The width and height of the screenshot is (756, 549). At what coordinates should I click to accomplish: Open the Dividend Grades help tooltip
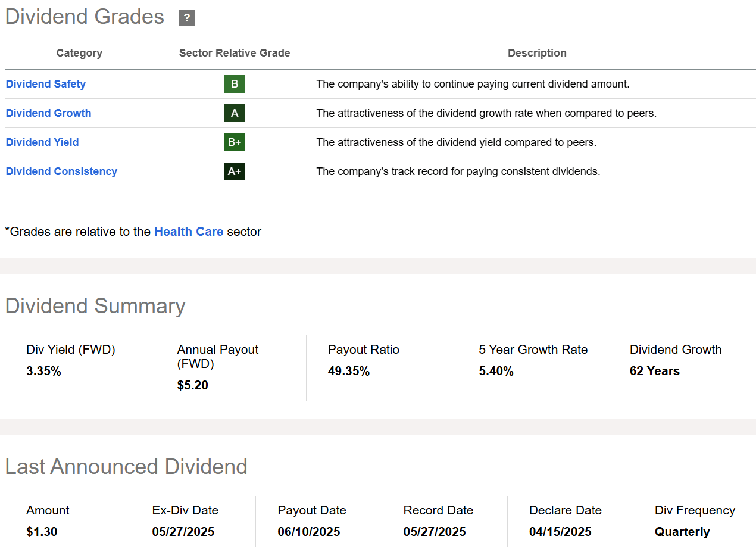coord(186,18)
